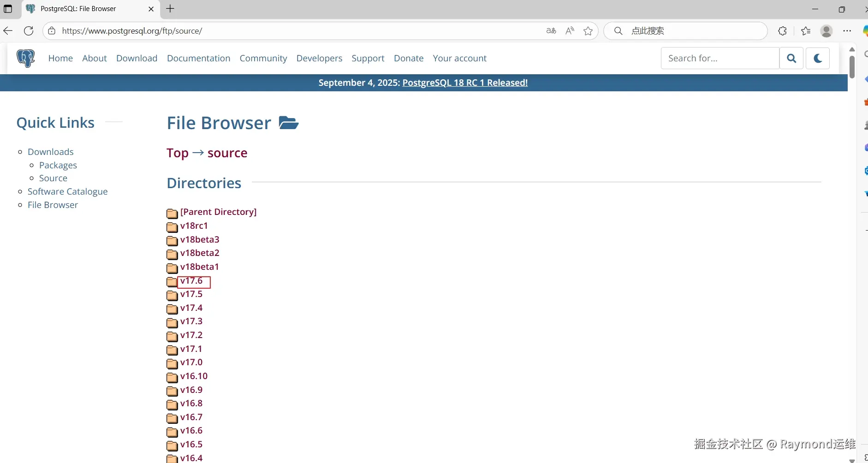Open the Downloads quick link
Image resolution: width=868 pixels, height=463 pixels.
click(x=51, y=152)
